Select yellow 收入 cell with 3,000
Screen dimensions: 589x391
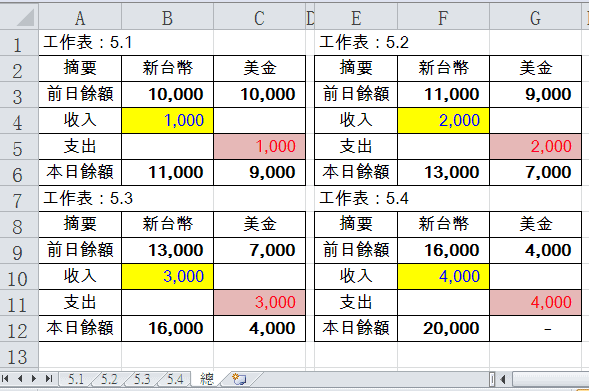[x=168, y=276]
